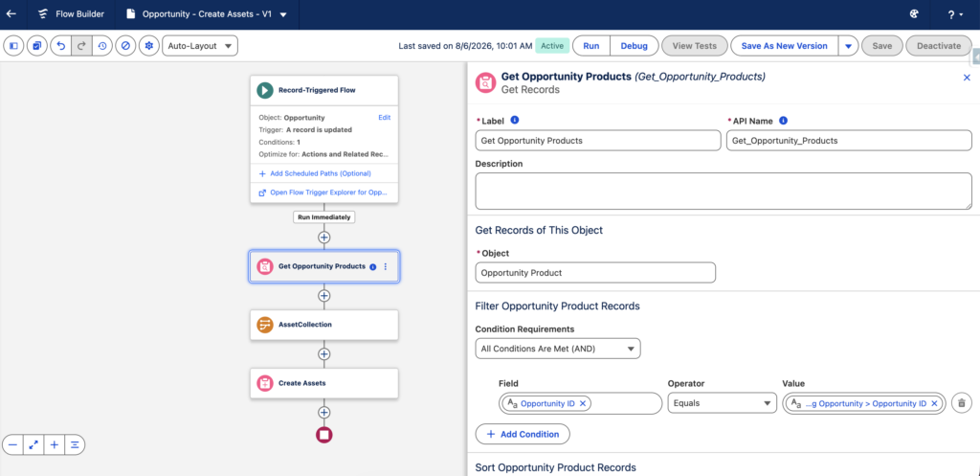Clear the Value pill Opportunity > Opportunity ID

click(x=934, y=404)
